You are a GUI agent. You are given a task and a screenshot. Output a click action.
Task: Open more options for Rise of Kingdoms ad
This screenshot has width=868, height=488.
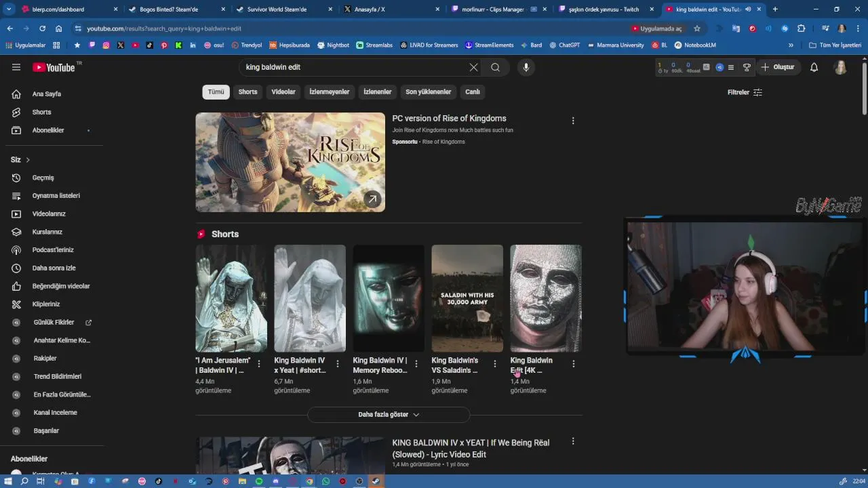(x=573, y=121)
